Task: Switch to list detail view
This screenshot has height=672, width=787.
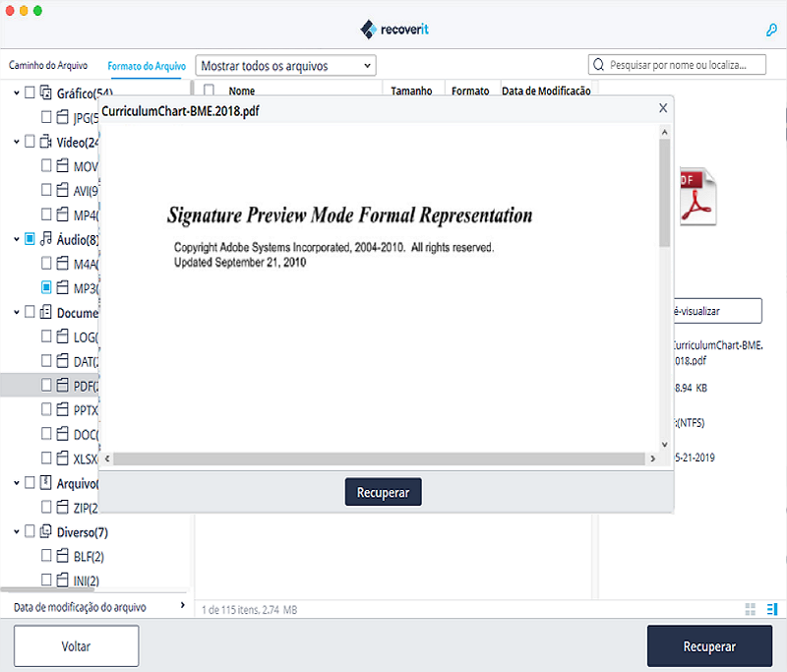Action: pos(772,609)
